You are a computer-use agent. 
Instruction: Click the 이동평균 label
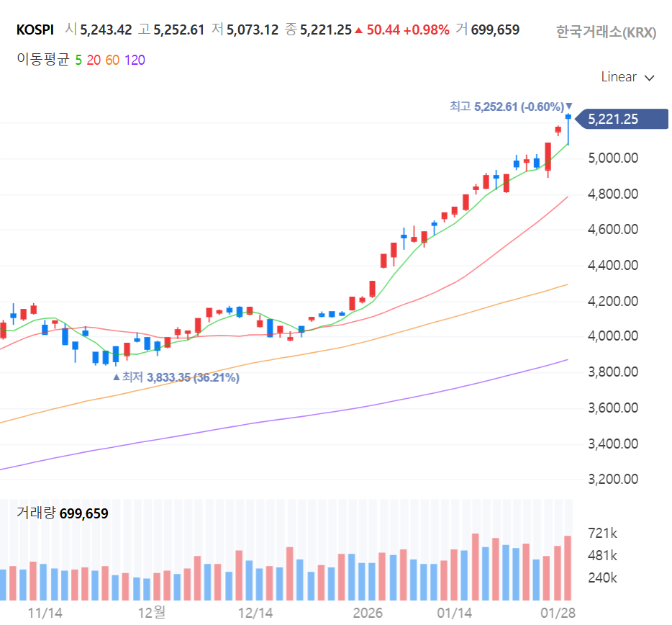pyautogui.click(x=43, y=60)
